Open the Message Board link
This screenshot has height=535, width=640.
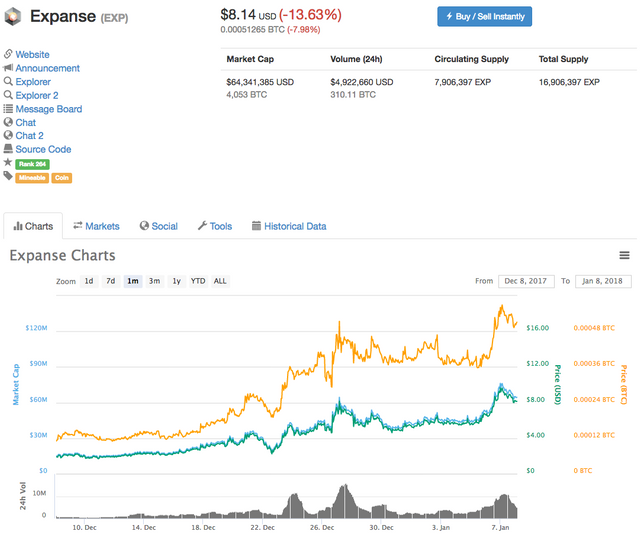(x=49, y=109)
